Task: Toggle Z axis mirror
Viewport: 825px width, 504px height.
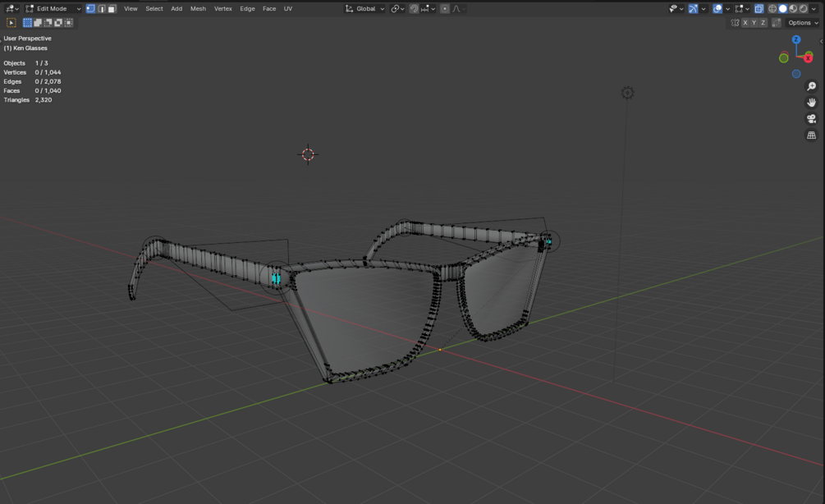Action: [x=763, y=23]
